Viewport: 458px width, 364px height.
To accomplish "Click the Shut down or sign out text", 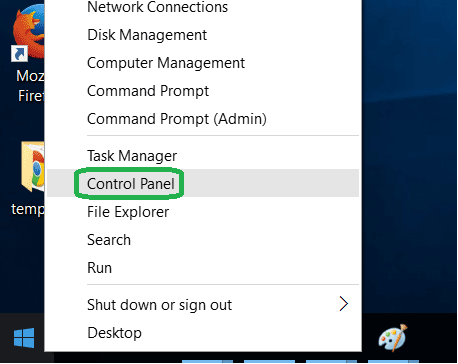I will point(159,305).
